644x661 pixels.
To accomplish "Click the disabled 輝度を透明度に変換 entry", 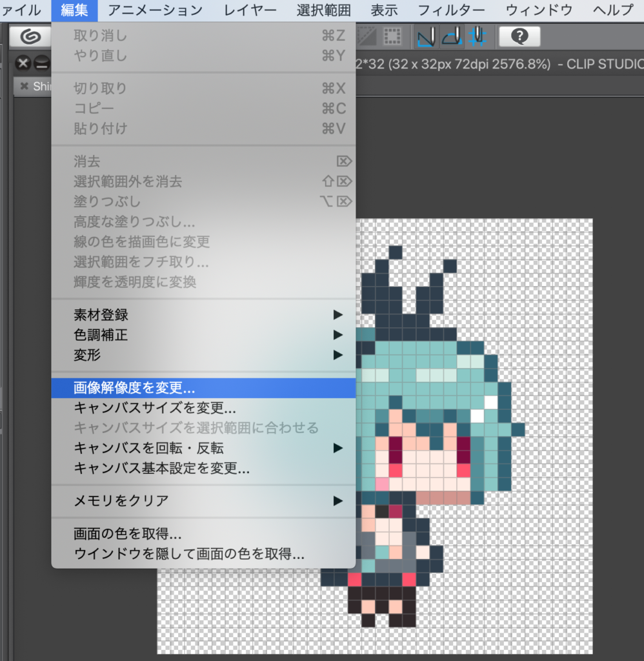I will click(203, 282).
